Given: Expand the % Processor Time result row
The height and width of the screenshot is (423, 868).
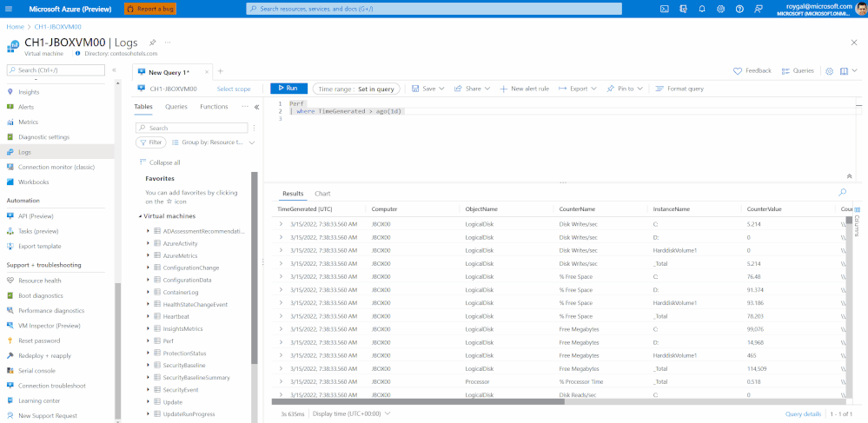Looking at the screenshot, I should click(x=282, y=381).
